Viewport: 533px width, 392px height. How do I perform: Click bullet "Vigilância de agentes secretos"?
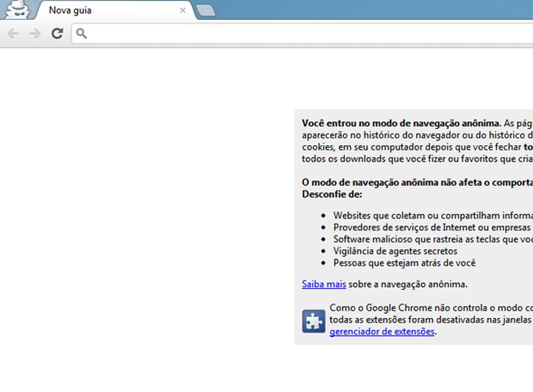click(395, 251)
